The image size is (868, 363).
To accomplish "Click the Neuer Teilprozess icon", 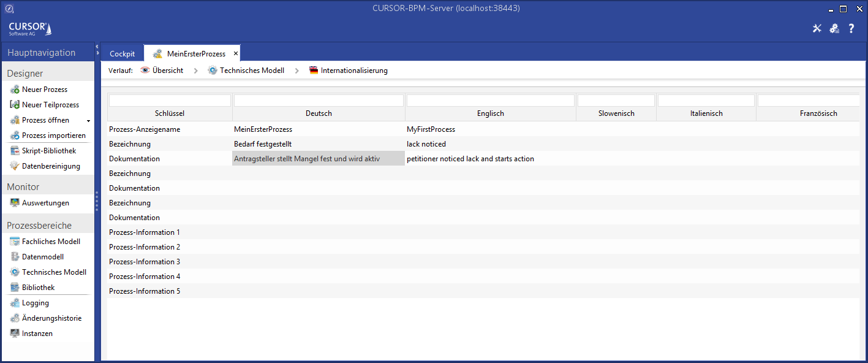I will click(15, 105).
